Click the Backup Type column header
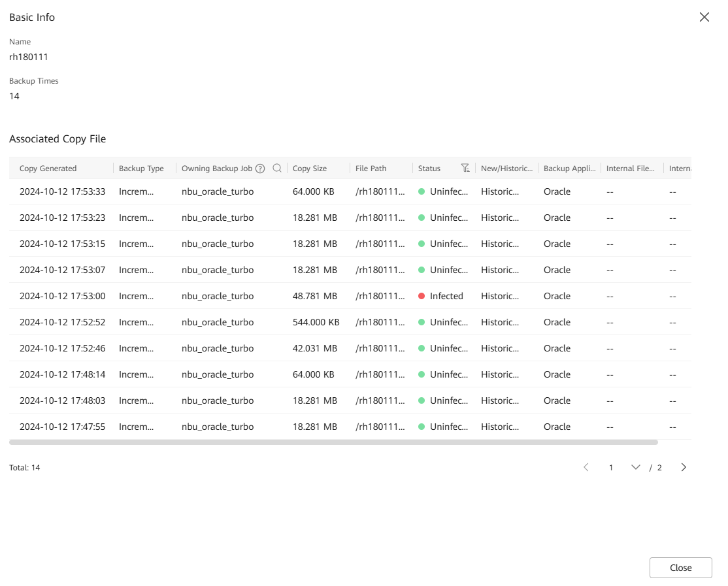 tap(141, 169)
